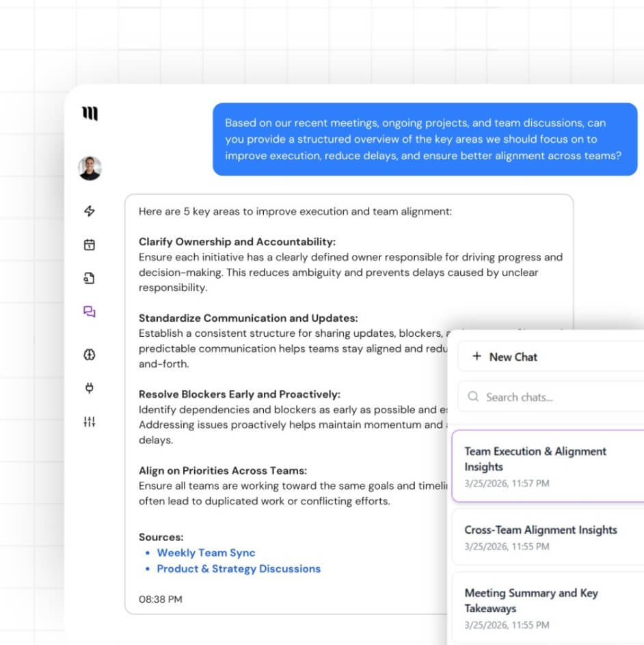Select the purple chat bubbles icon

tap(90, 312)
